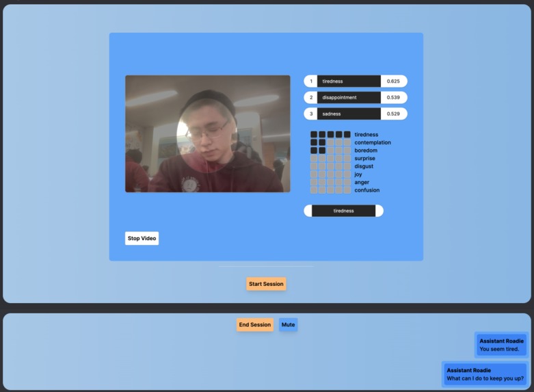The width and height of the screenshot is (534, 392).
Task: Click the webcam video feed
Action: [x=208, y=133]
